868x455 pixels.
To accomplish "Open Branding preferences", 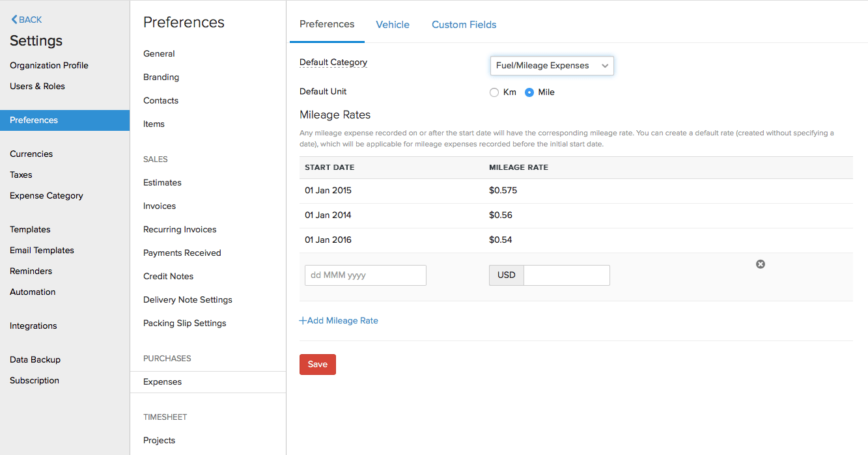I will [x=161, y=77].
